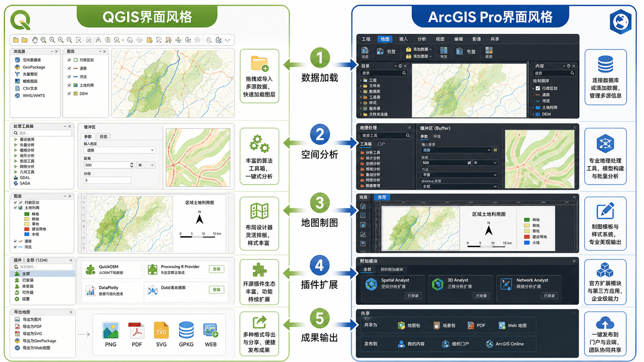Viewport: 644px width, 362px height.
Task: Open the 底图 basemap gallery in ArcGIS ribbon
Action: click(x=489, y=52)
